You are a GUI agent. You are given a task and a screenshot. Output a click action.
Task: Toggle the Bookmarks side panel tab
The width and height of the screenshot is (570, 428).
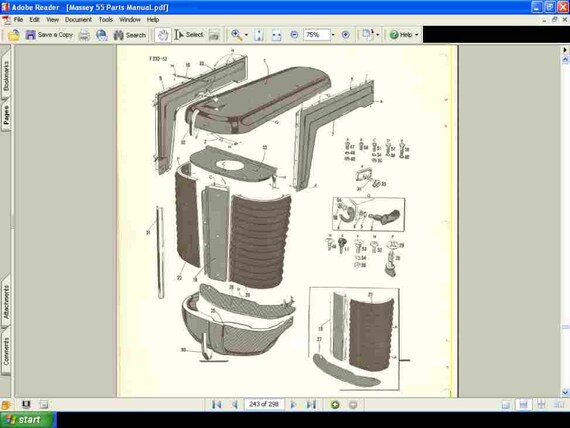point(6,75)
